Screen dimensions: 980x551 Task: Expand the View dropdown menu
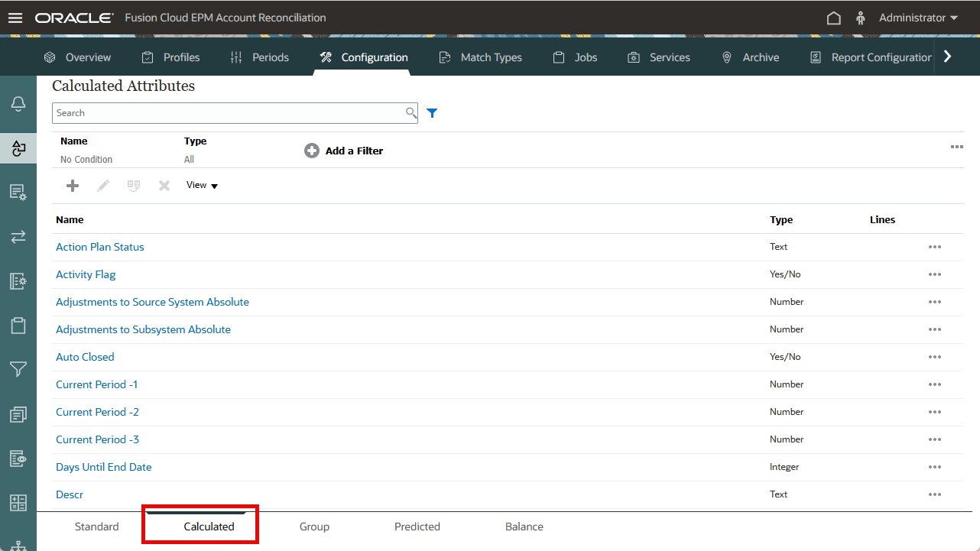(x=203, y=185)
